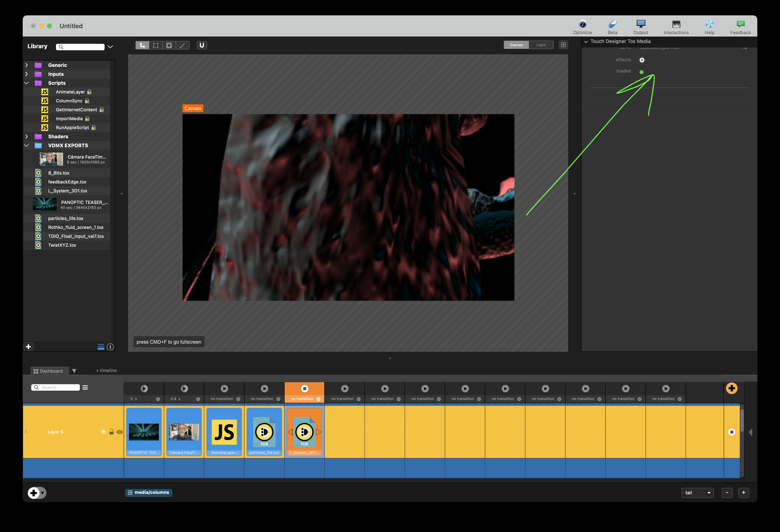Select the brush mask tool

(182, 45)
